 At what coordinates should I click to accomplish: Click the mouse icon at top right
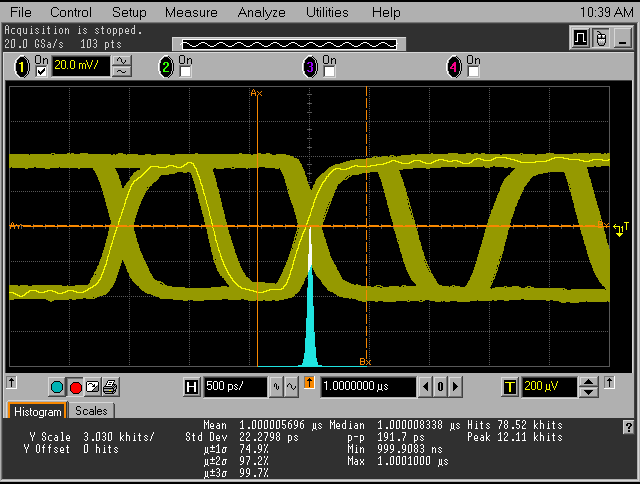pyautogui.click(x=602, y=38)
